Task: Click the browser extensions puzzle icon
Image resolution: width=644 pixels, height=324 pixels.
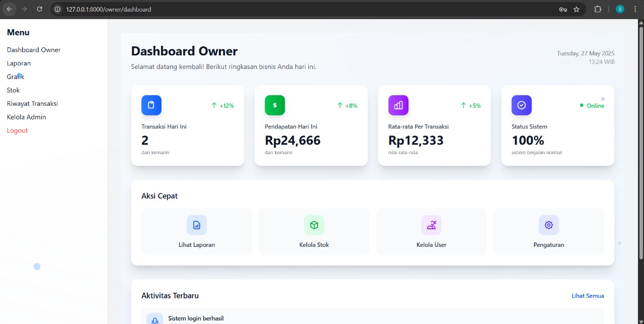Action: (597, 9)
